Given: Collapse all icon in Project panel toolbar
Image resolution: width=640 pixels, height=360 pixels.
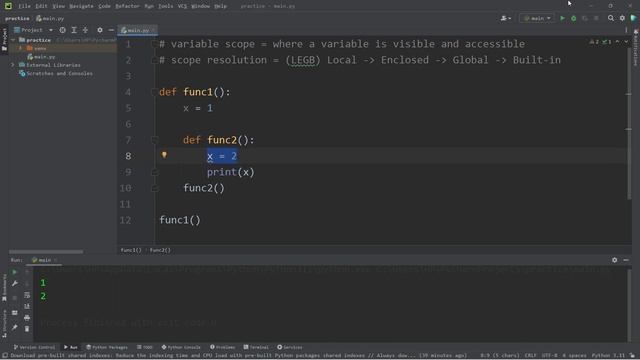Looking at the screenshot, I should [85, 30].
